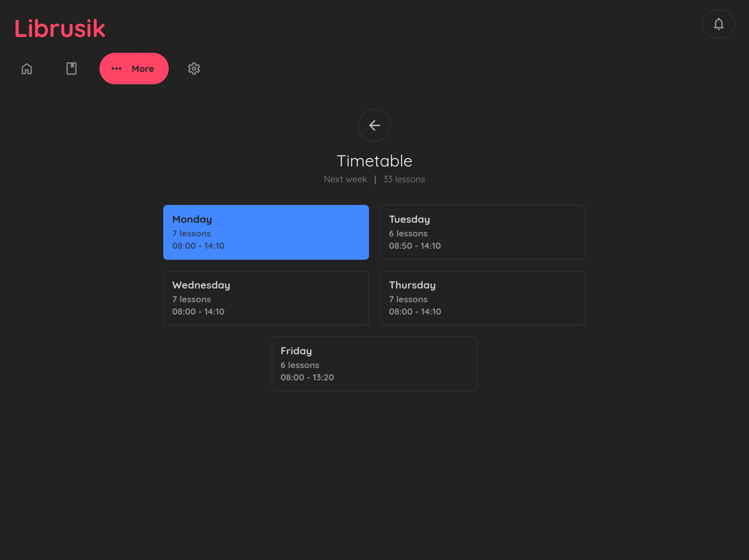The image size is (749, 560).
Task: Click the Timetable heading
Action: pyautogui.click(x=374, y=161)
